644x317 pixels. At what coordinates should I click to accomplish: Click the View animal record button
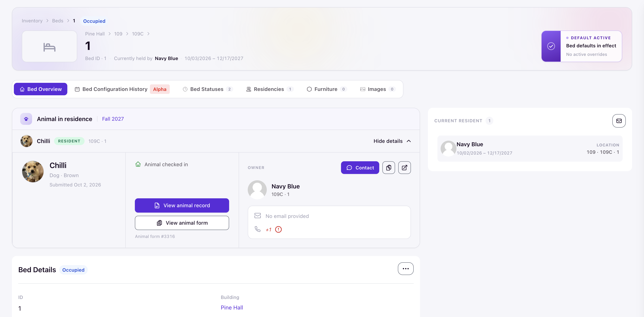click(x=182, y=205)
